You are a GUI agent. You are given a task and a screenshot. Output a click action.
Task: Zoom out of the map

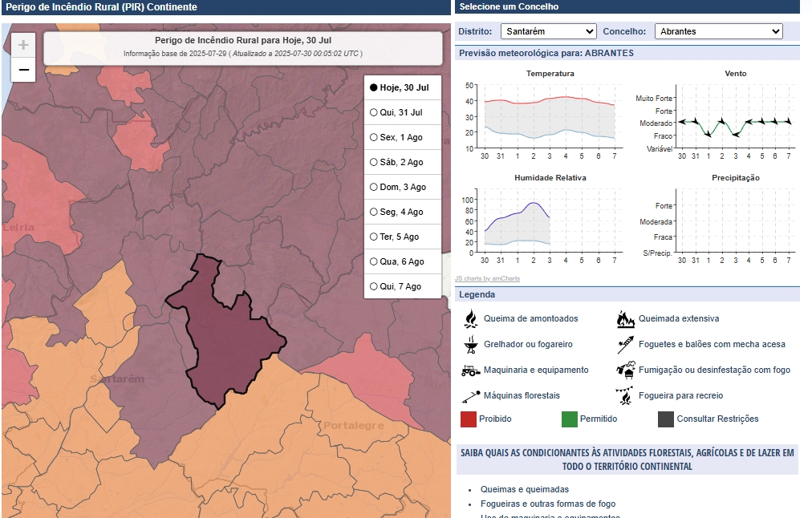click(23, 71)
